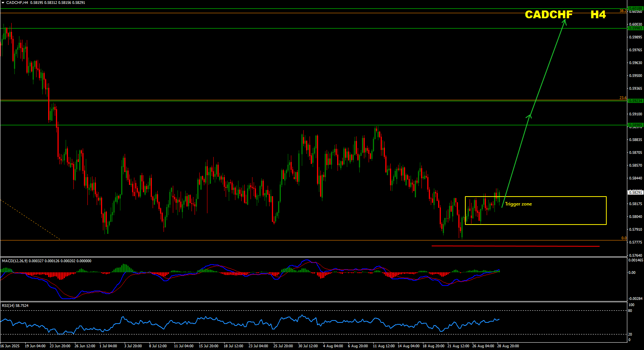644x350 pixels.
Task: Click the RSI(14) indicator label
Action: pyautogui.click(x=8, y=306)
